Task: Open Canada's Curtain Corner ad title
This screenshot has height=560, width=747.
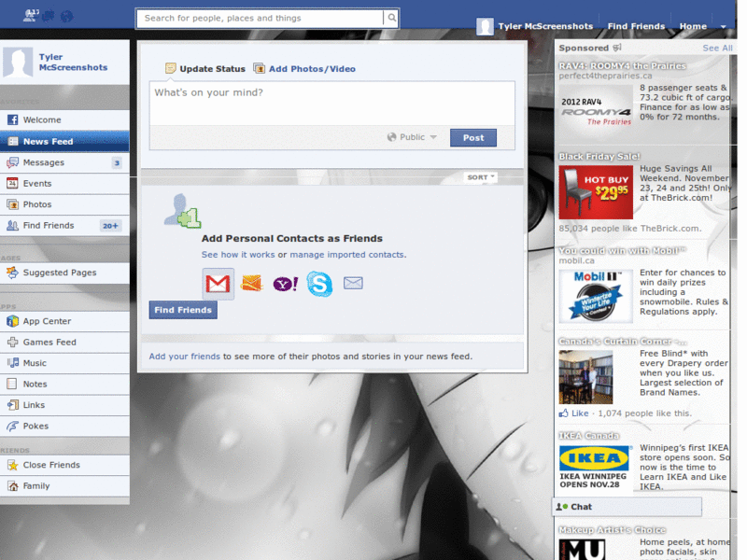Action: coord(622,342)
